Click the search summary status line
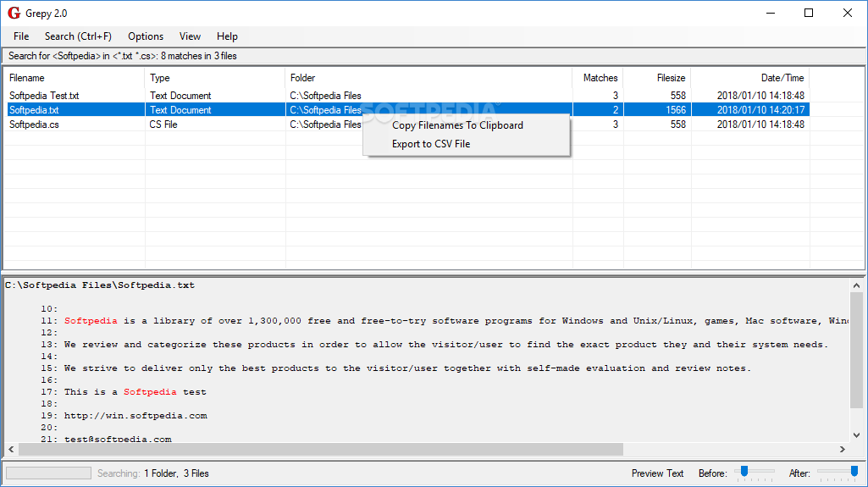Screen dimensions: 868x487 coord(122,56)
